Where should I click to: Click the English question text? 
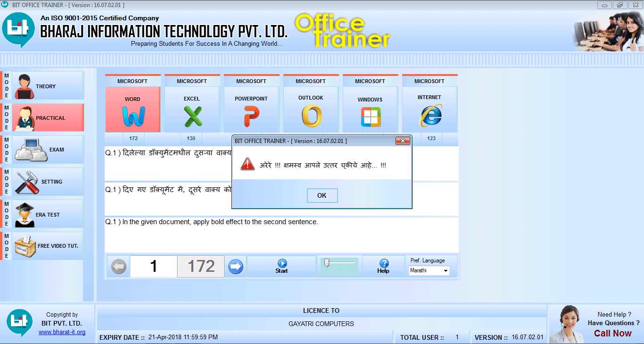pos(212,222)
